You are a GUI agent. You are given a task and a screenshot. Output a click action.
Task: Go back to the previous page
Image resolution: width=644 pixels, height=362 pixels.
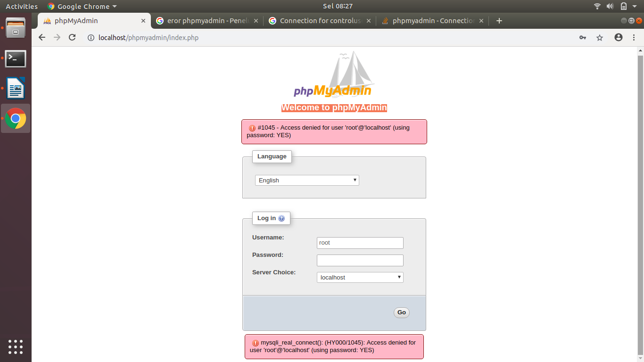tap(42, 38)
